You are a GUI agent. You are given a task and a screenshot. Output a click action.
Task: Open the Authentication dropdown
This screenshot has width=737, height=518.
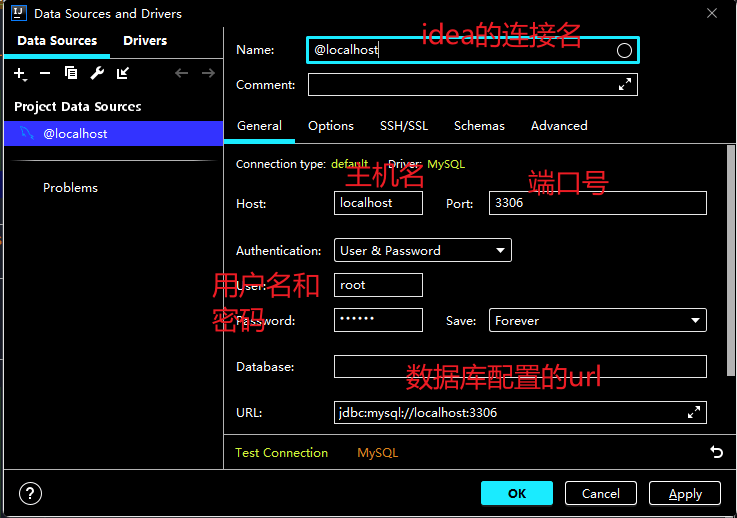click(x=422, y=250)
